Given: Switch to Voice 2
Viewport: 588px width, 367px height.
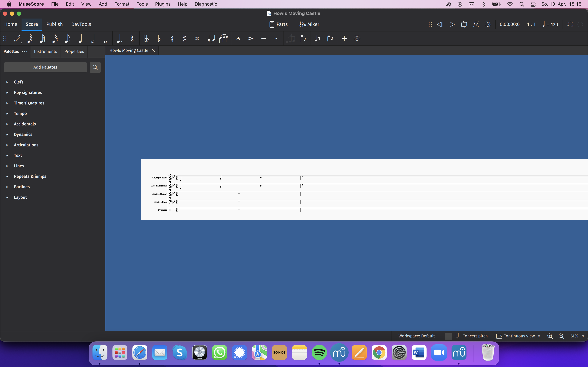Looking at the screenshot, I should [x=330, y=38].
